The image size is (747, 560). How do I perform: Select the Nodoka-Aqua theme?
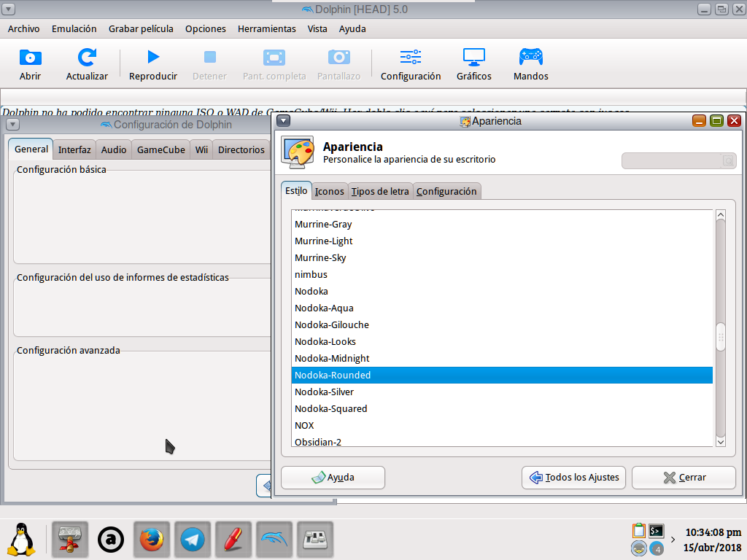tap(502, 308)
